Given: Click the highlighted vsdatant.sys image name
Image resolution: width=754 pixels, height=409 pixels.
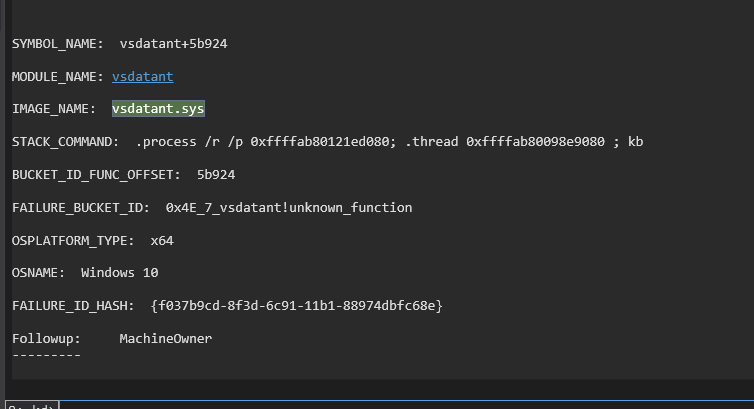Looking at the screenshot, I should pos(158,109).
